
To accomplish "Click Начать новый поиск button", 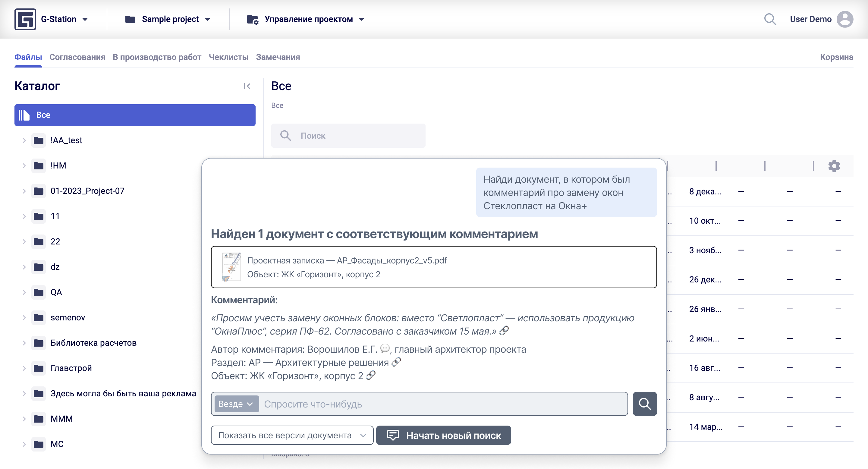I will coord(443,435).
